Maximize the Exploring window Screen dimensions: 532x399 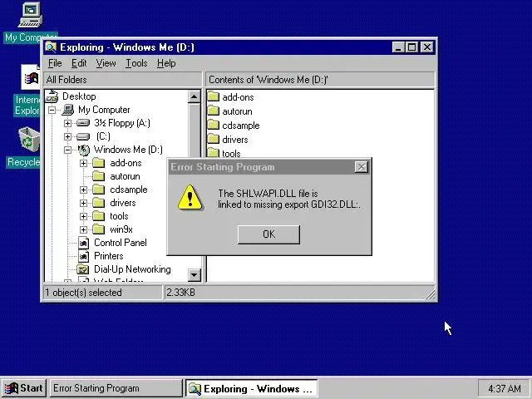(x=412, y=47)
